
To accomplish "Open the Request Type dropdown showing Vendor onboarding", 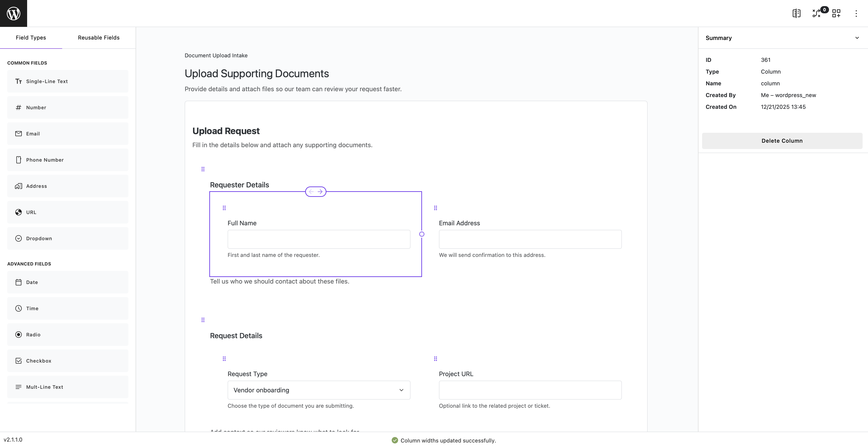I will (318, 390).
